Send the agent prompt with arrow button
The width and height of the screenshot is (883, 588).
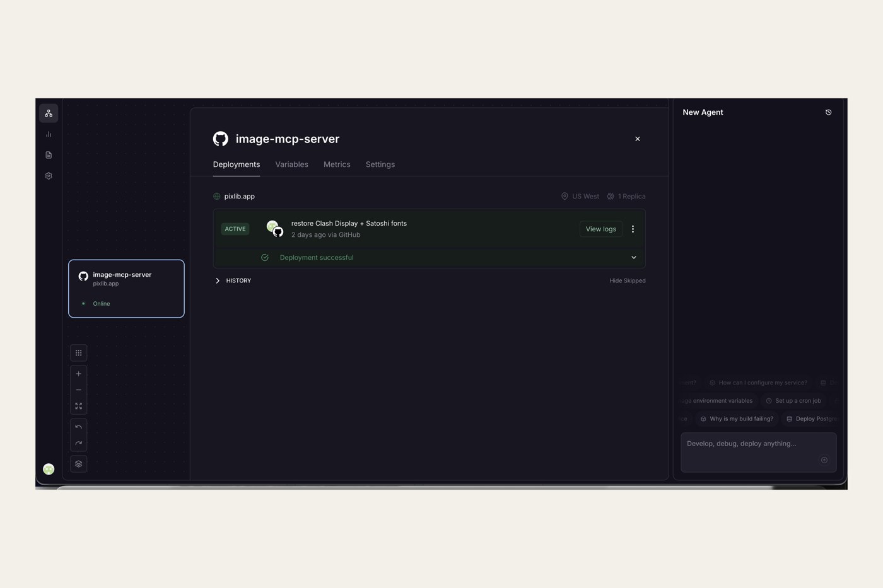click(x=824, y=460)
